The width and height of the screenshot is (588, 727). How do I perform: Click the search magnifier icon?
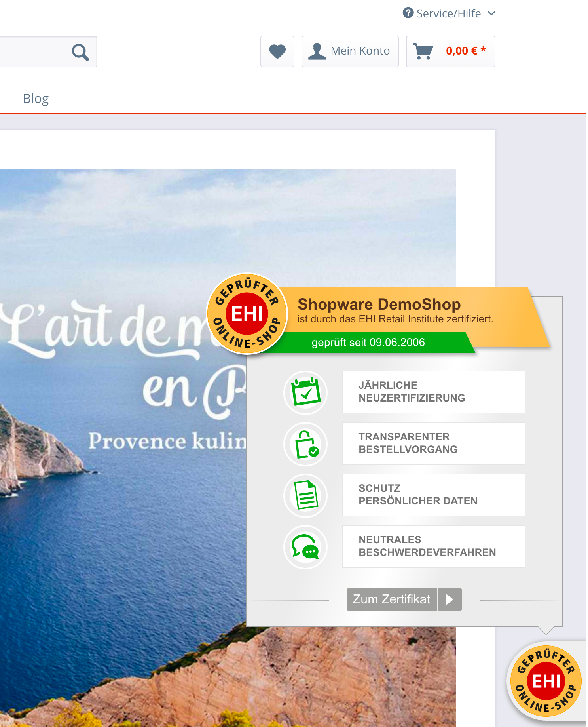pyautogui.click(x=80, y=52)
